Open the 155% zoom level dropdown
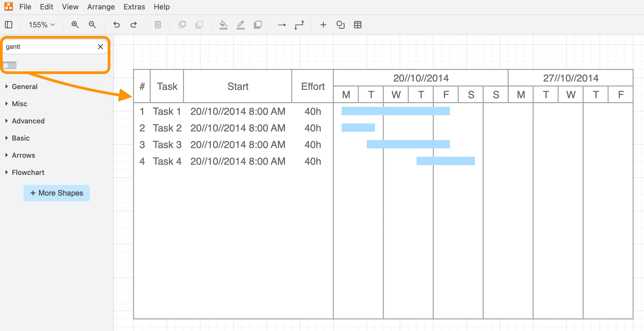Screen dimensions: 644x331 [x=41, y=25]
